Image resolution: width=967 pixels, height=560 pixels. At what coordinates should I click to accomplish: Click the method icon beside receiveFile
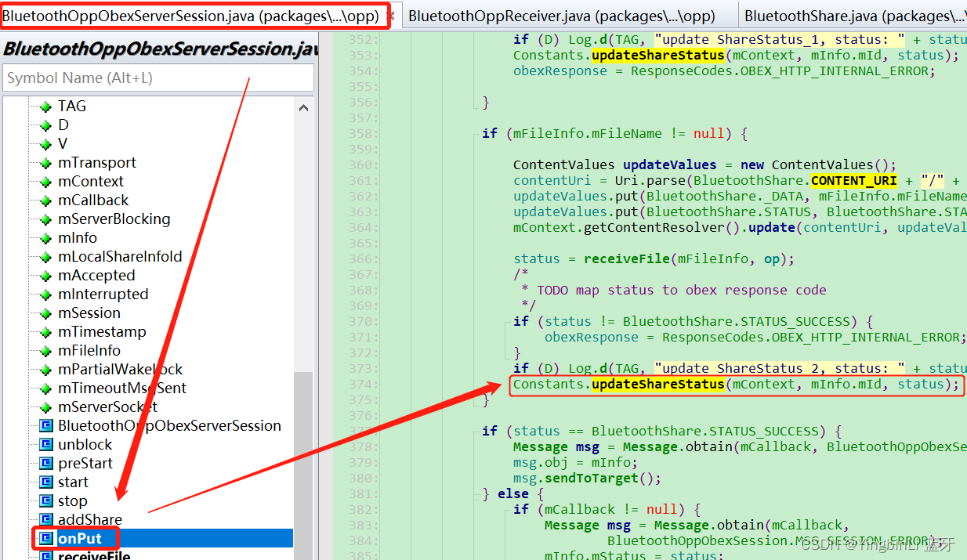click(45, 556)
